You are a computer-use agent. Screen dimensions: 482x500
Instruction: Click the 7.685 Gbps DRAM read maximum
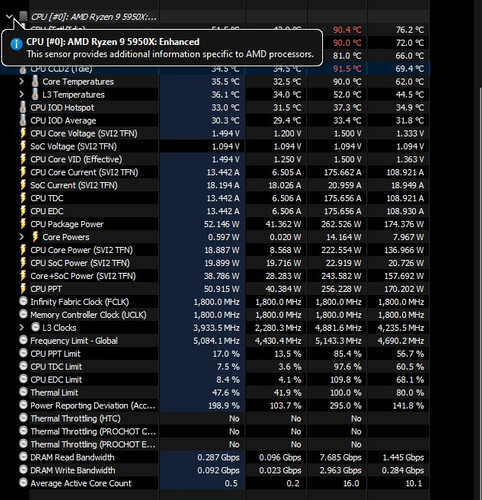coord(341,457)
